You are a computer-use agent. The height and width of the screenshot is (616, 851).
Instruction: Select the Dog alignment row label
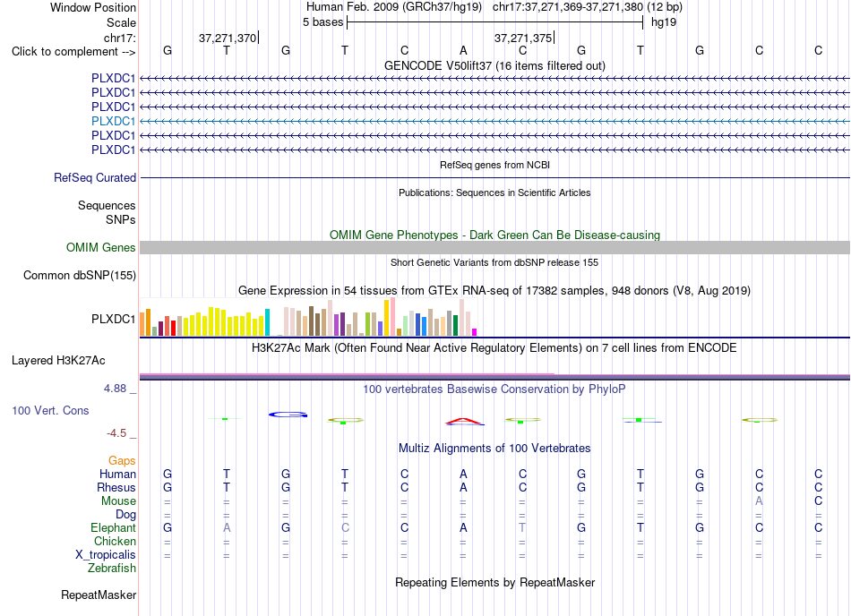(125, 514)
